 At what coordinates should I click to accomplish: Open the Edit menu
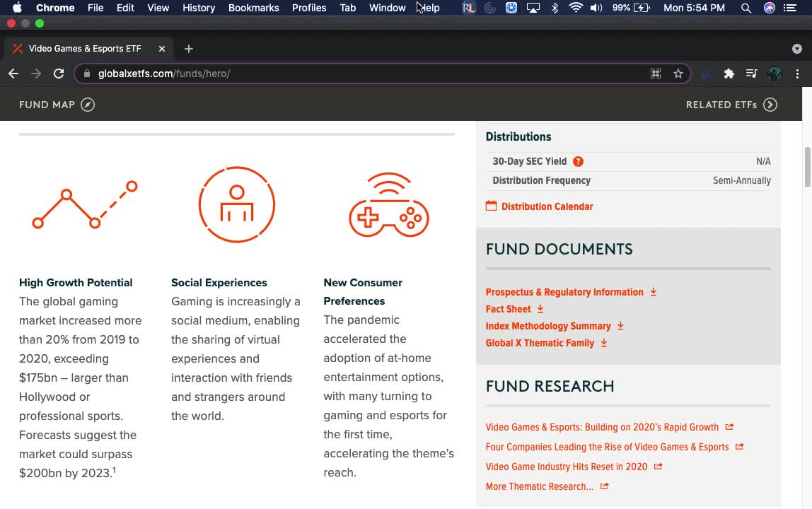coord(125,8)
